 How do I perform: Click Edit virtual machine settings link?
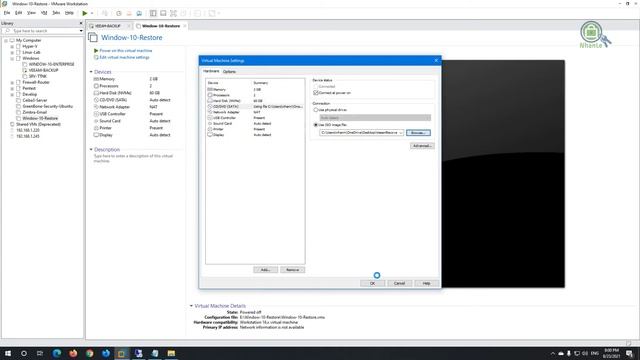pos(124,58)
